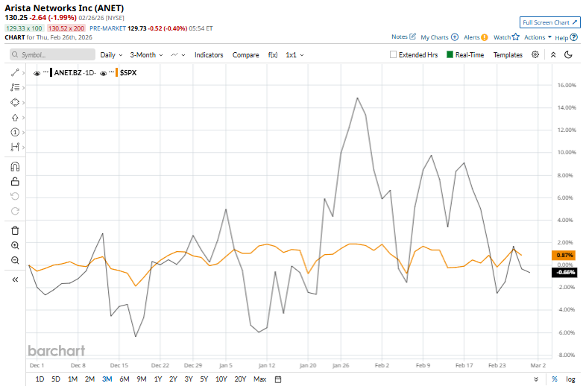This screenshot has width=583, height=392.
Task: Delete drawings with the trash icon
Action: coord(15,230)
